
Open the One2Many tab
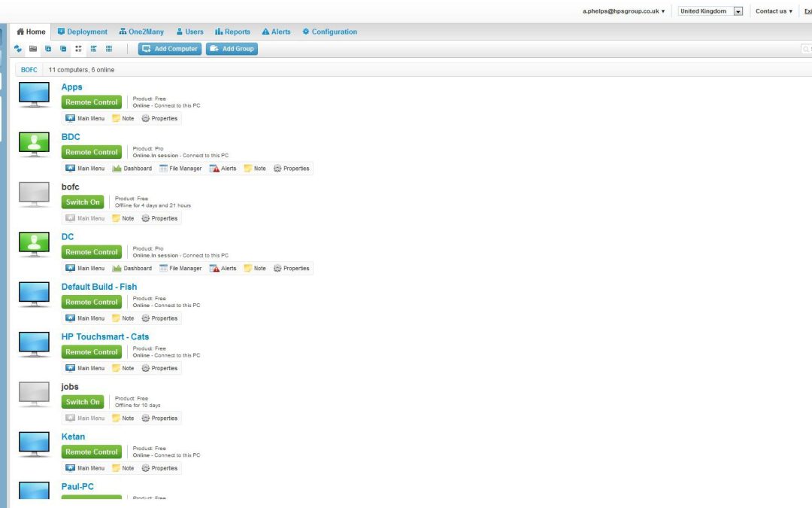141,32
